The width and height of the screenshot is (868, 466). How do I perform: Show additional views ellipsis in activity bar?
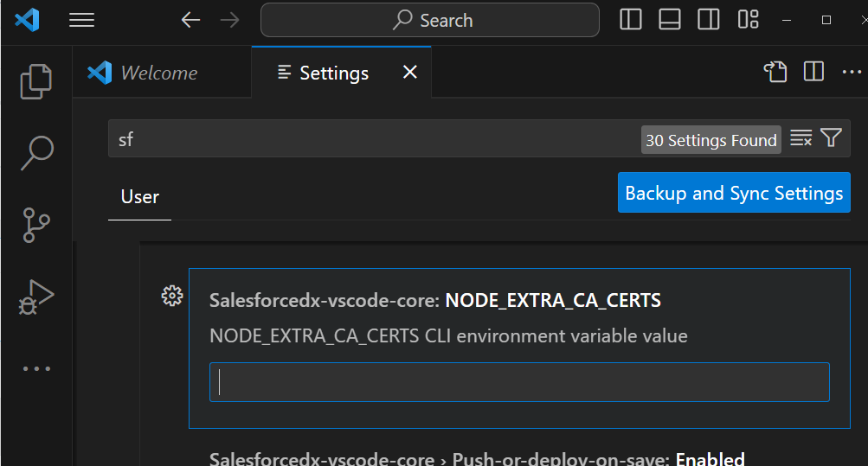click(x=36, y=368)
